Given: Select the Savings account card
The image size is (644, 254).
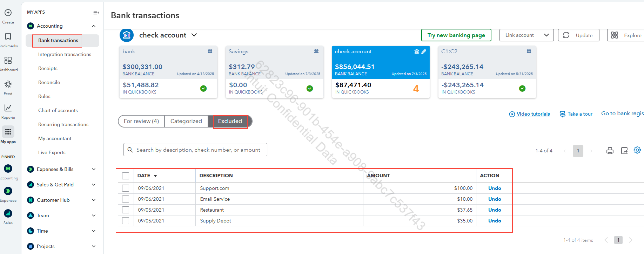Looking at the screenshot, I should (x=274, y=72).
